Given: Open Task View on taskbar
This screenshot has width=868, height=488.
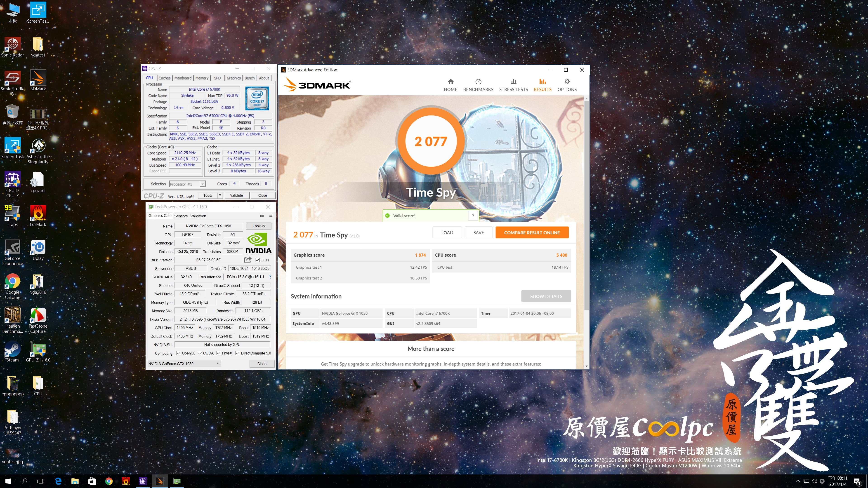Looking at the screenshot, I should click(x=41, y=481).
